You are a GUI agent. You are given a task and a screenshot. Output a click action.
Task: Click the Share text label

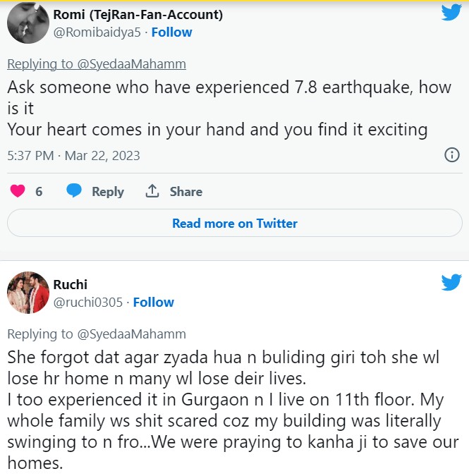point(186,191)
